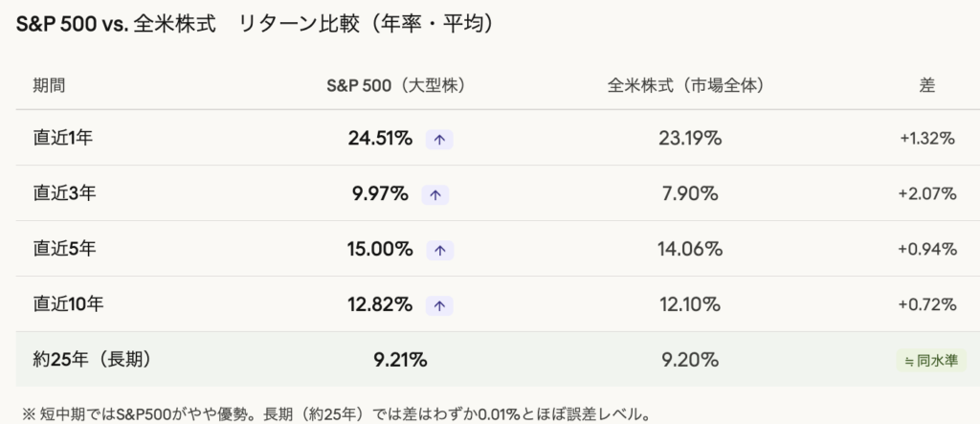This screenshot has height=424, width=980.
Task: Click the 9.21% S&P 500 long-term value
Action: pos(400,360)
